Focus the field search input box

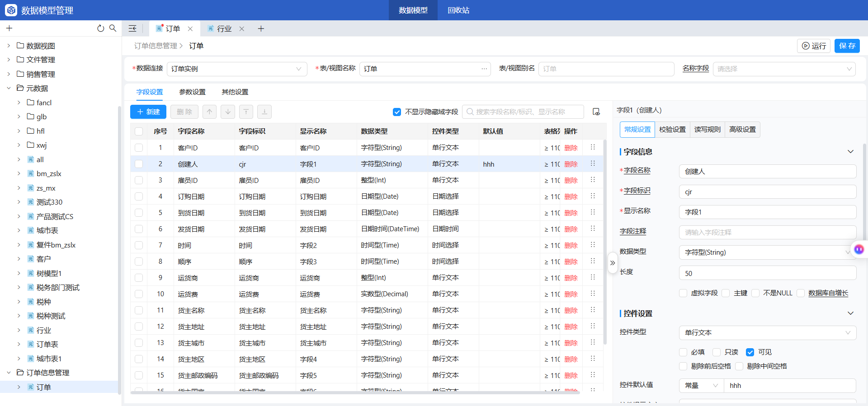pyautogui.click(x=523, y=112)
